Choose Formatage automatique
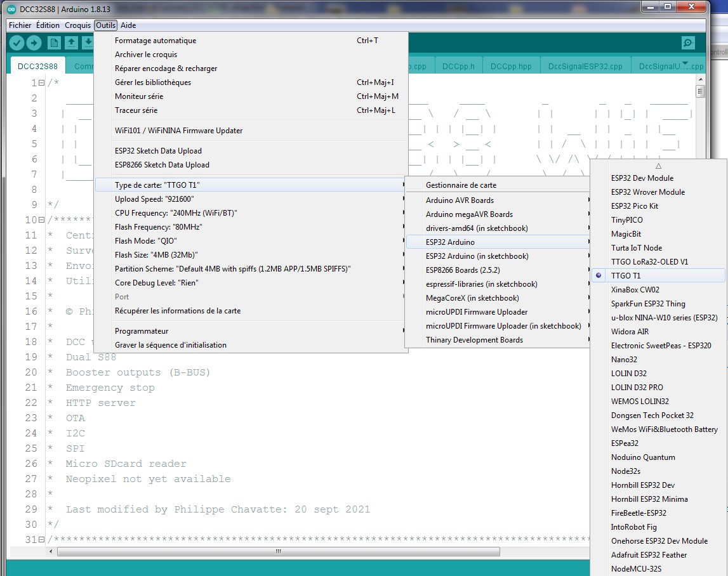The image size is (728, 576). (251, 41)
